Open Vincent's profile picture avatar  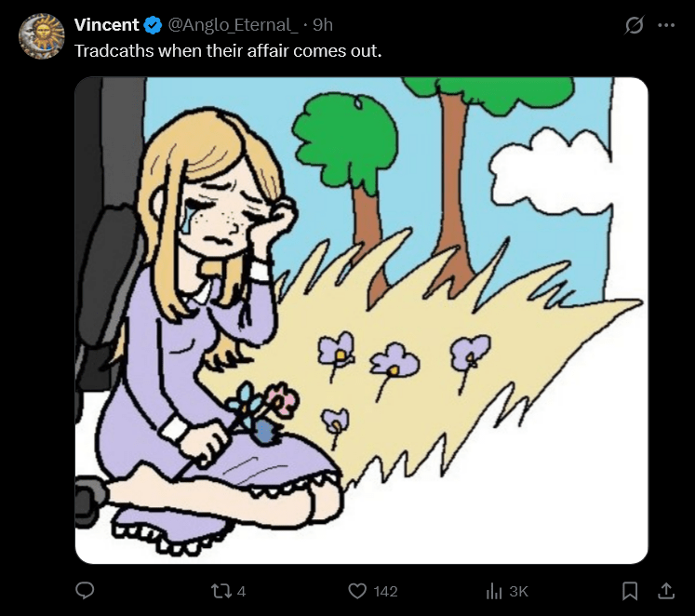41,36
